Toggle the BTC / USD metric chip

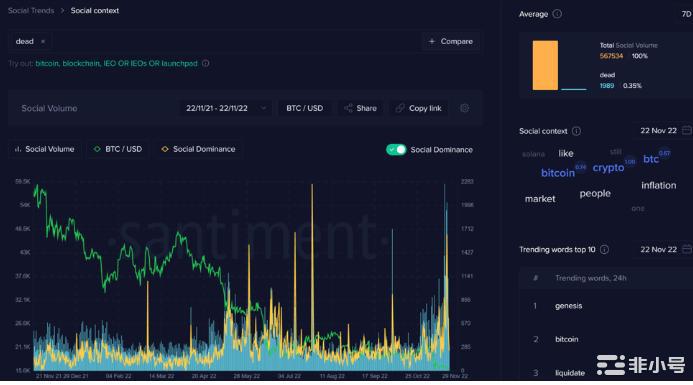click(x=118, y=149)
